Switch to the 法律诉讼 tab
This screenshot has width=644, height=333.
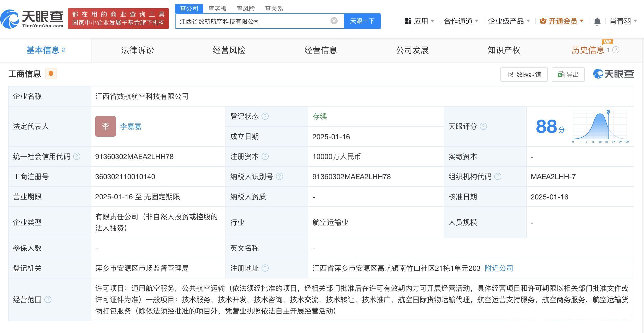pyautogui.click(x=137, y=50)
